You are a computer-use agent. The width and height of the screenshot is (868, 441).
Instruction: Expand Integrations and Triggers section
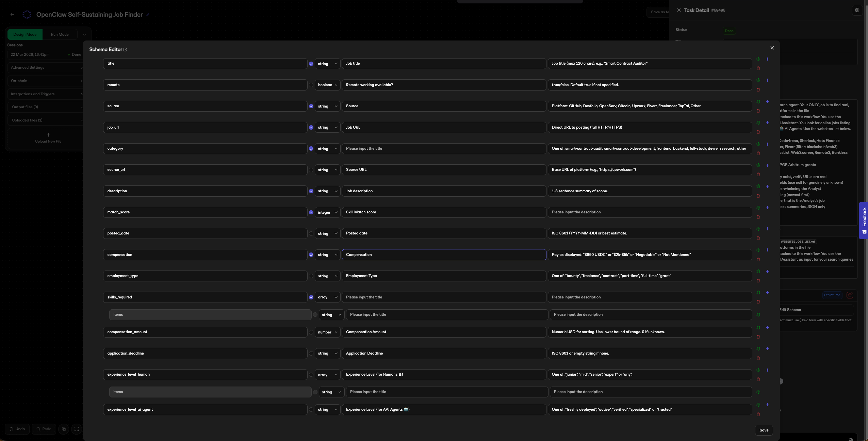point(46,94)
